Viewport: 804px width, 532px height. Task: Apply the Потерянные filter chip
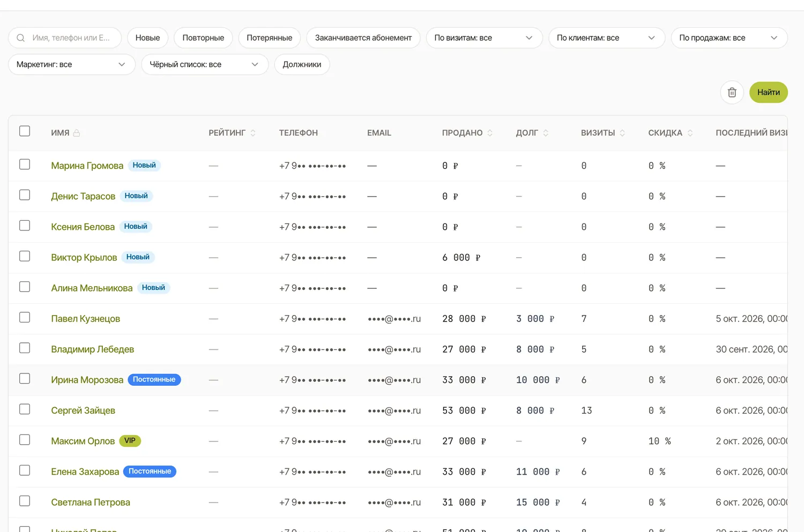pos(270,38)
